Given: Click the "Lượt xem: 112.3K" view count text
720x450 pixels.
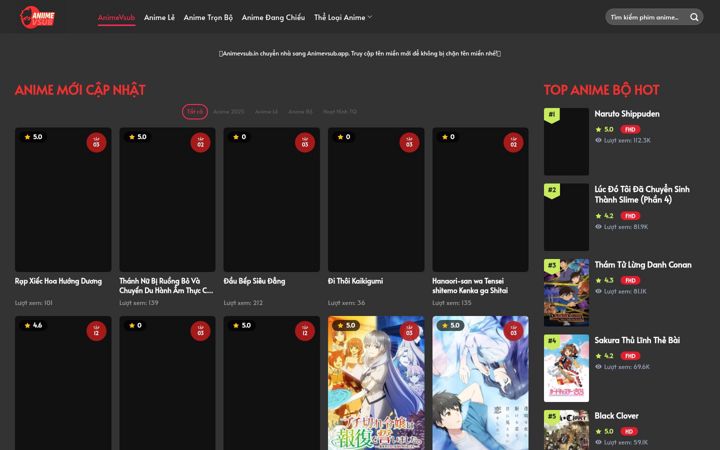Looking at the screenshot, I should tap(627, 140).
